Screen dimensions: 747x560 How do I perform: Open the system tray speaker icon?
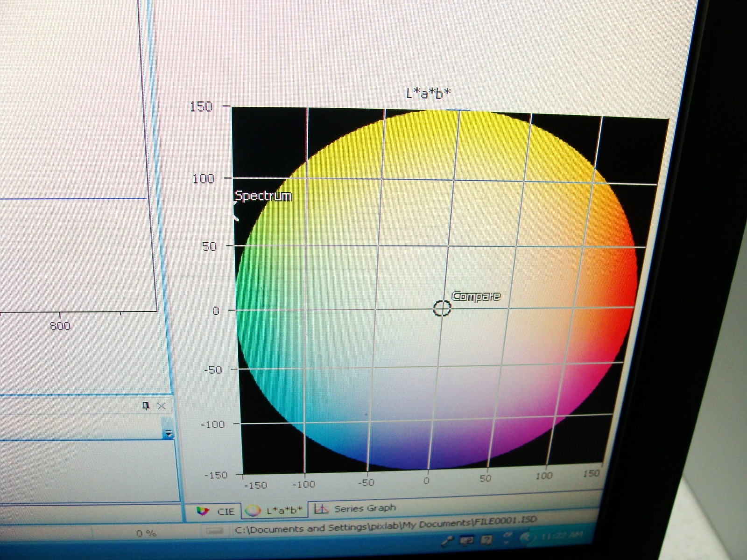(528, 538)
